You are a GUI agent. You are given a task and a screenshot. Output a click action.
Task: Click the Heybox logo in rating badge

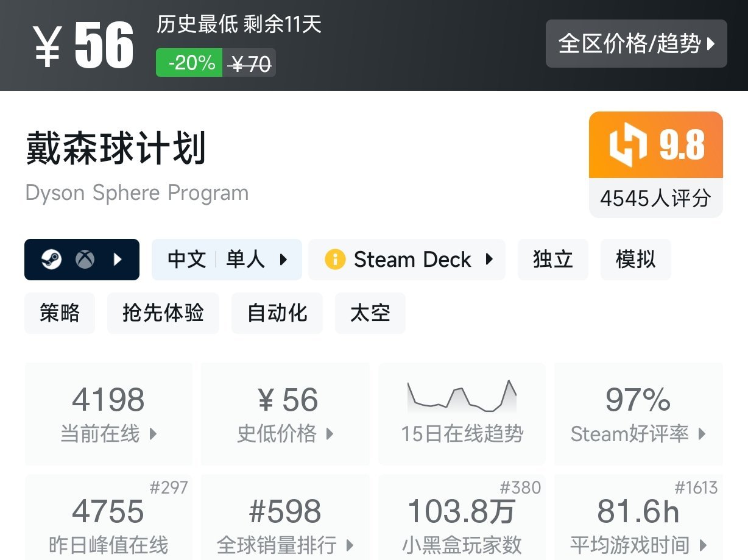(627, 145)
